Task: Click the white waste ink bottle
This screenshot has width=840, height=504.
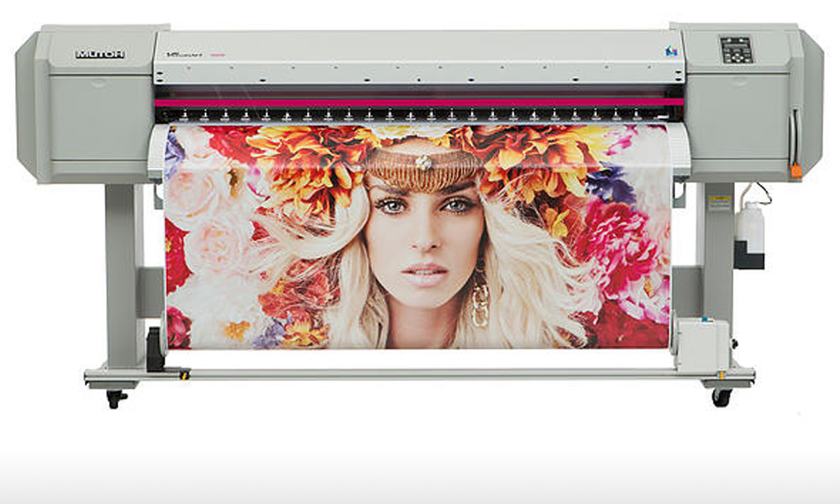Action: (x=749, y=227)
